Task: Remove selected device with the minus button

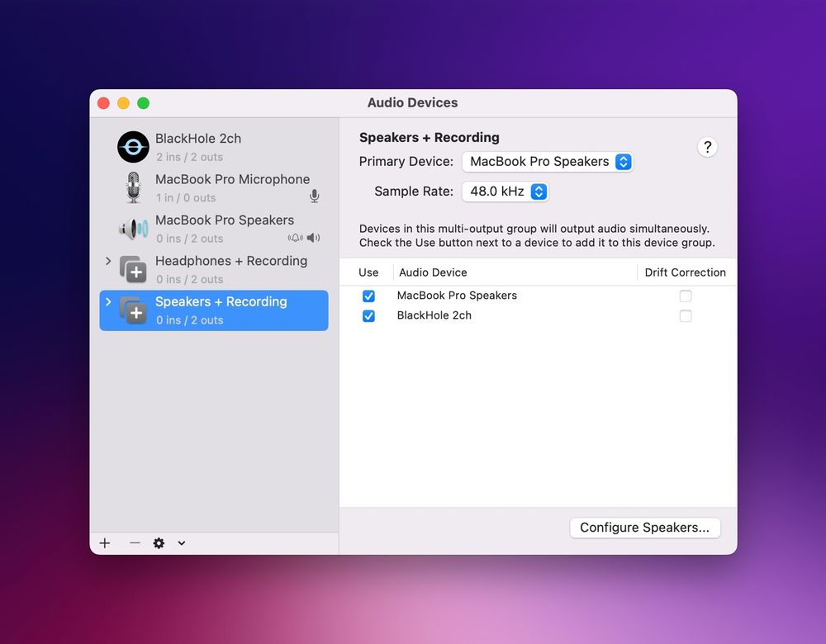Action: point(135,543)
